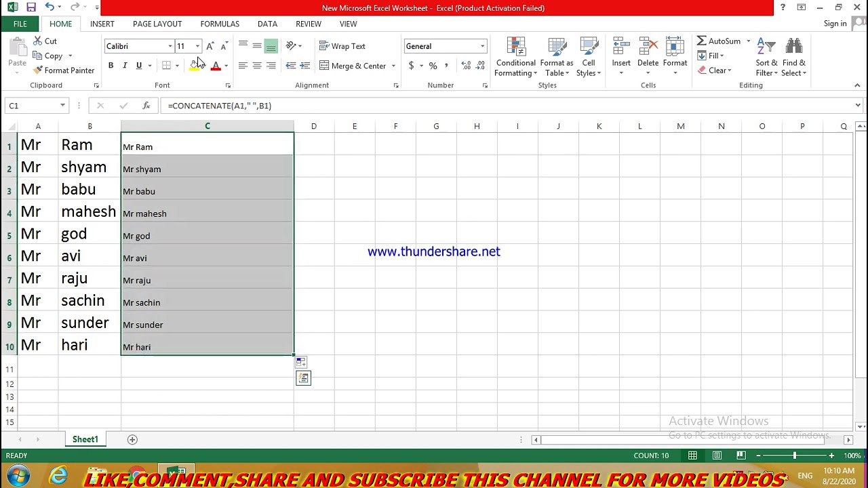The width and height of the screenshot is (868, 488).
Task: Toggle Align Left
Action: 243,66
